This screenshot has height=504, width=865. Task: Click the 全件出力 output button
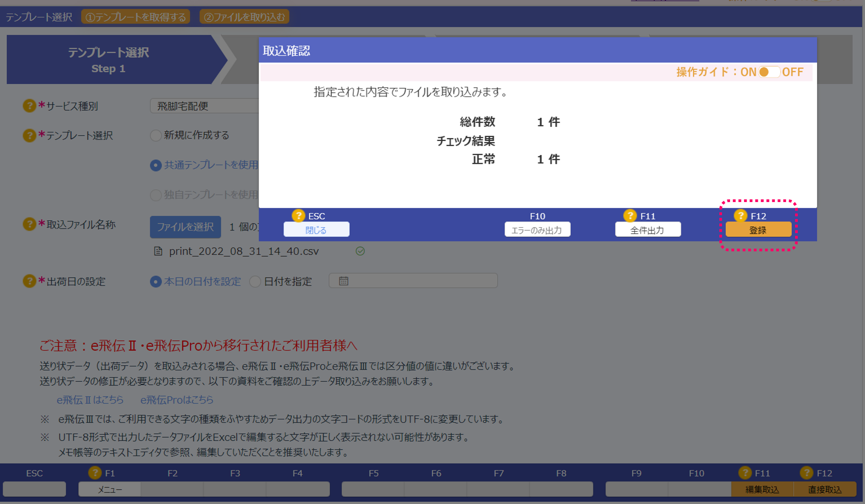click(647, 229)
